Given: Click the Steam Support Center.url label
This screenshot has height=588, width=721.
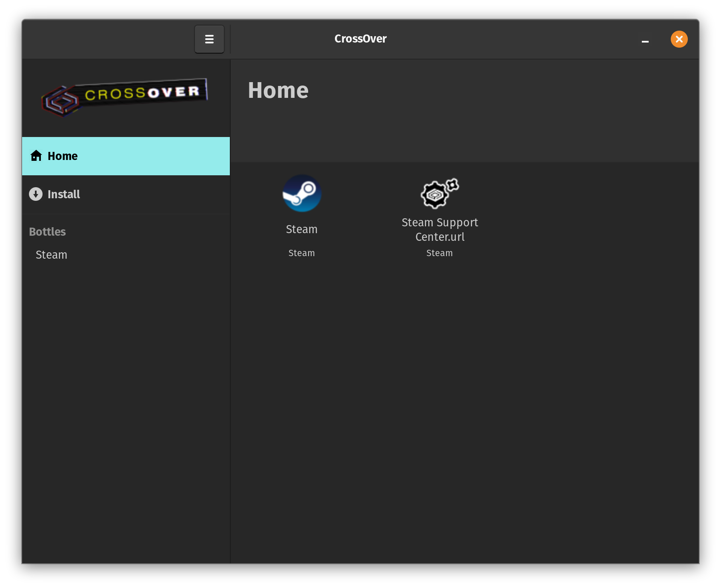Looking at the screenshot, I should tap(440, 230).
